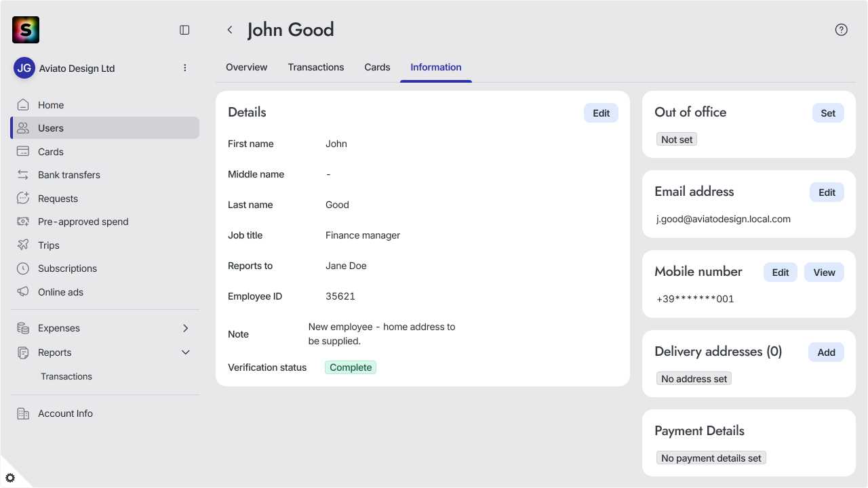Click the Employee ID value 35621

pyautogui.click(x=340, y=296)
